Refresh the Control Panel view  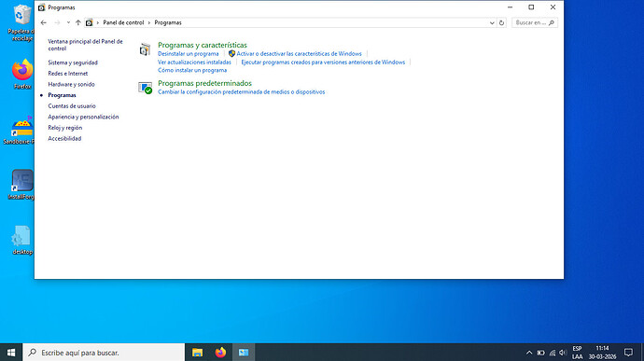tap(501, 22)
